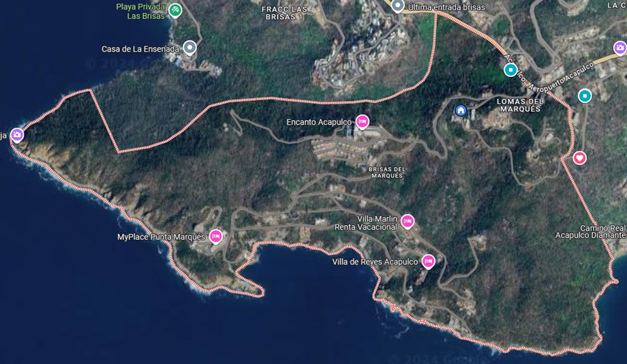This screenshot has width=627, height=364.
Task: Select the teal transit stop above heart marker
Action: (x=585, y=96)
